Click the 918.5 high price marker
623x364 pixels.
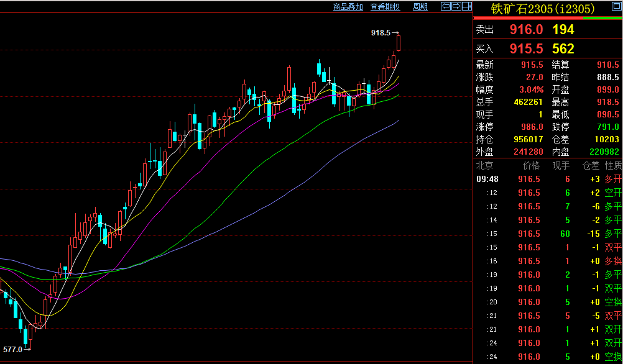(x=381, y=33)
